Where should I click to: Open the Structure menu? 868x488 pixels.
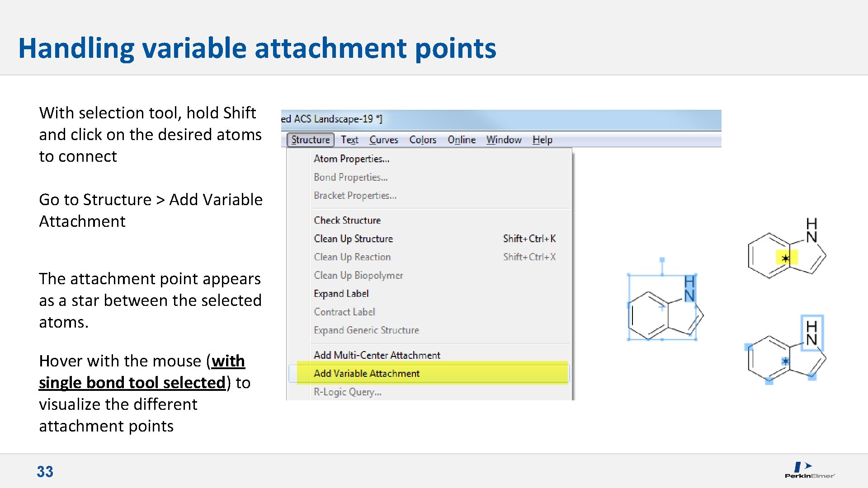pos(310,140)
